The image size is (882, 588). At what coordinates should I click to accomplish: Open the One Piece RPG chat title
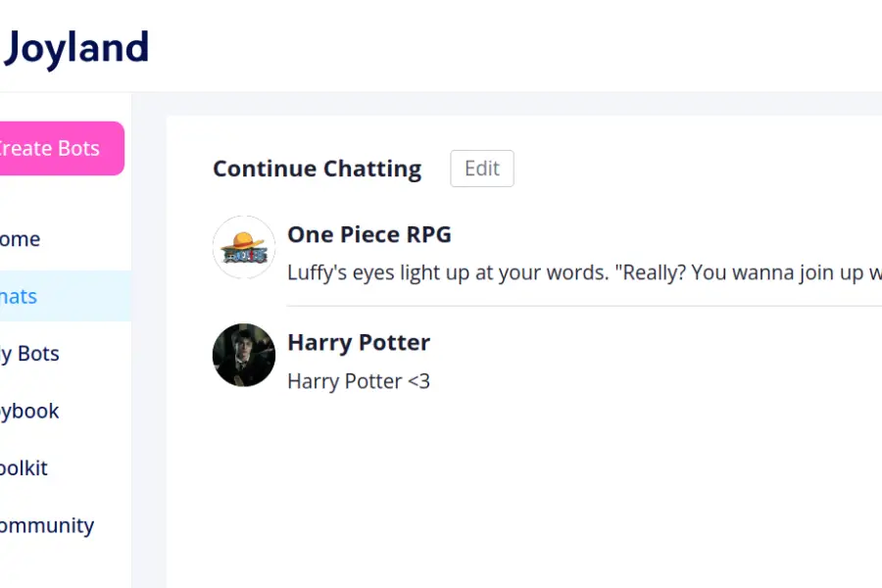pyautogui.click(x=368, y=234)
